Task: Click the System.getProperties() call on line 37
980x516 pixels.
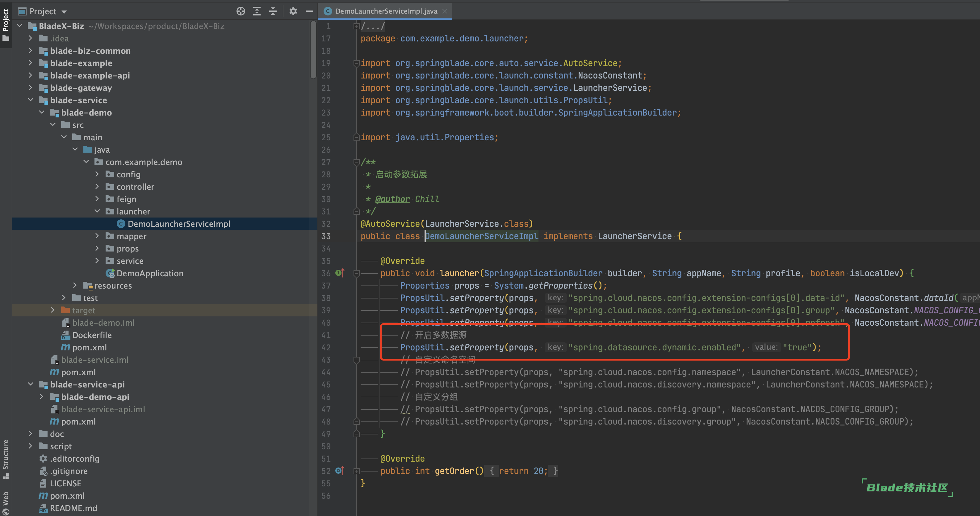Action: point(548,285)
